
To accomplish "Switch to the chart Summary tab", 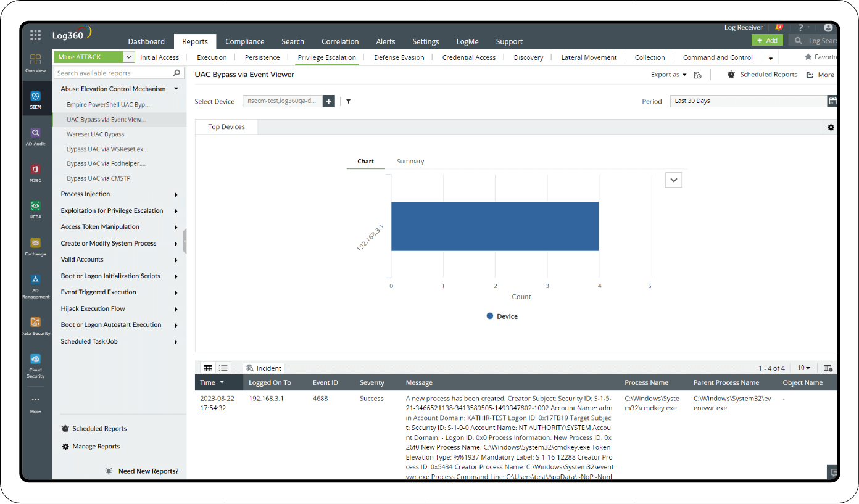I will coord(410,162).
